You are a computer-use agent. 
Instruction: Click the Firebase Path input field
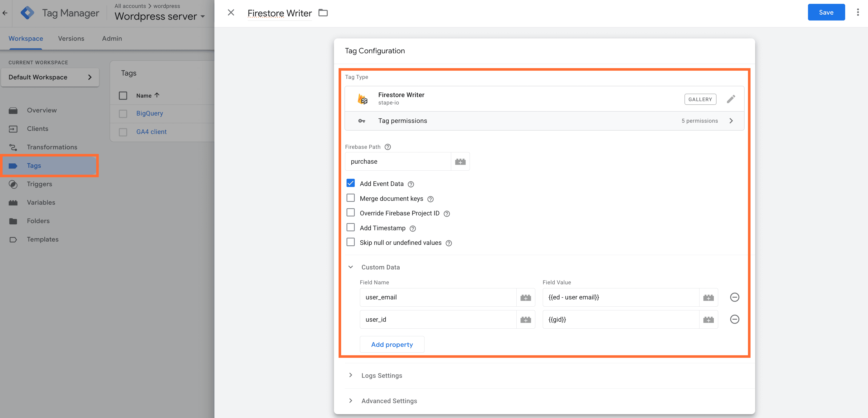pyautogui.click(x=398, y=162)
